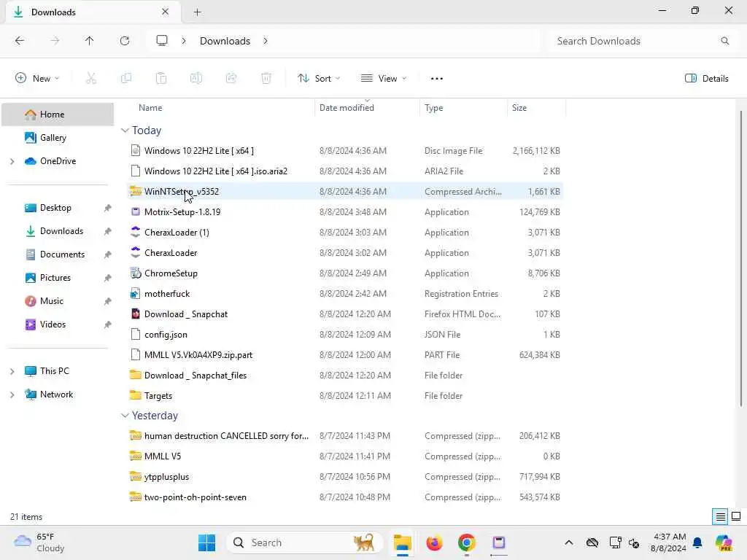Image resolution: width=747 pixels, height=560 pixels.
Task: Switch to details list view icon
Action: (x=720, y=517)
